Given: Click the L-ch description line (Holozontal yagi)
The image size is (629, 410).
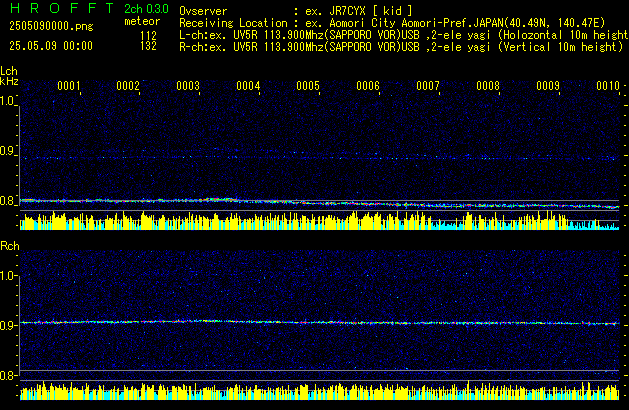Looking at the screenshot, I should pos(404,35).
